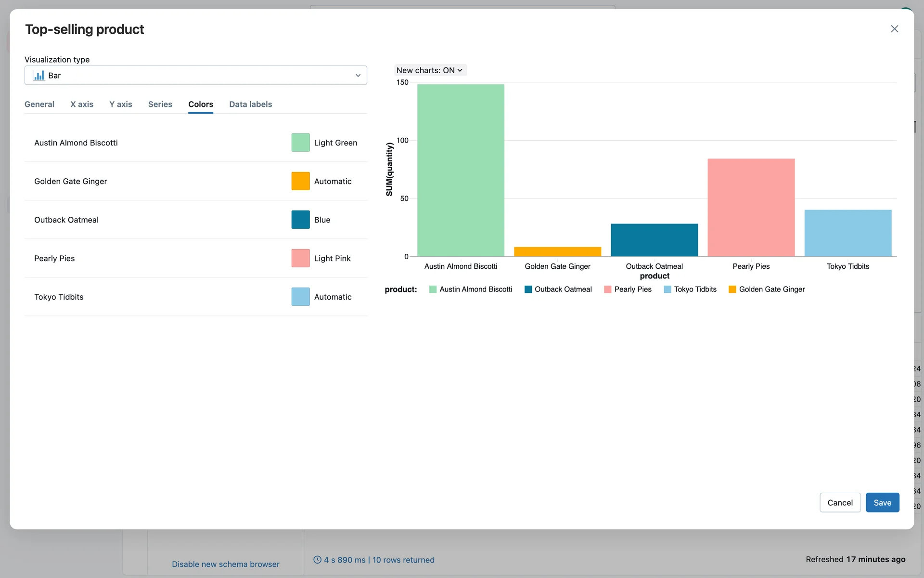Toggle Outback Oatmeal legend entry
The width and height of the screenshot is (924, 578).
[563, 289]
